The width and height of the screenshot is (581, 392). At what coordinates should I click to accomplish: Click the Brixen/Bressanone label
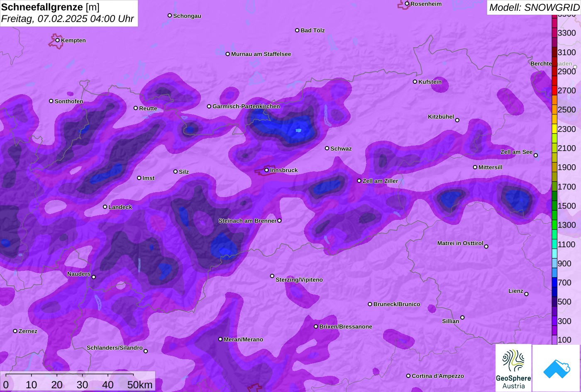point(346,327)
